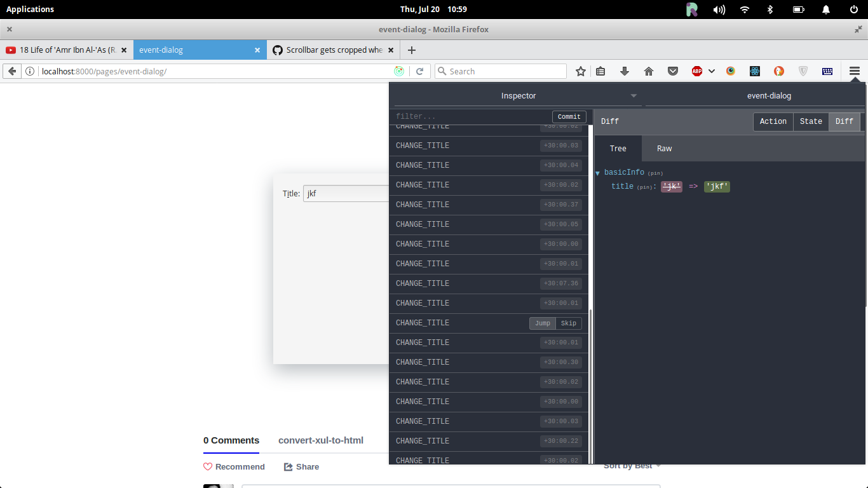The width and height of the screenshot is (868, 488).
Task: Open the Downloads arrow in the toolbar
Action: tap(624, 71)
